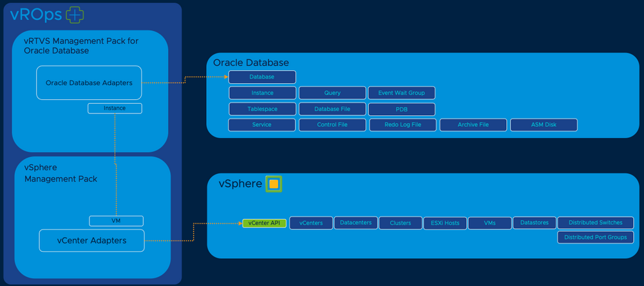
Task: Click the vSphere orange square logo icon
Action: (274, 184)
